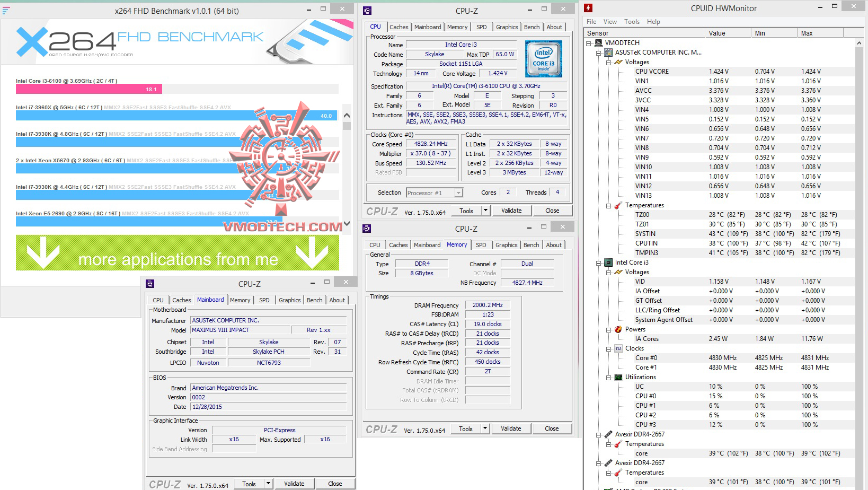
Task: Collapse the first Avexir DDR4-2667 node
Action: [599, 434]
